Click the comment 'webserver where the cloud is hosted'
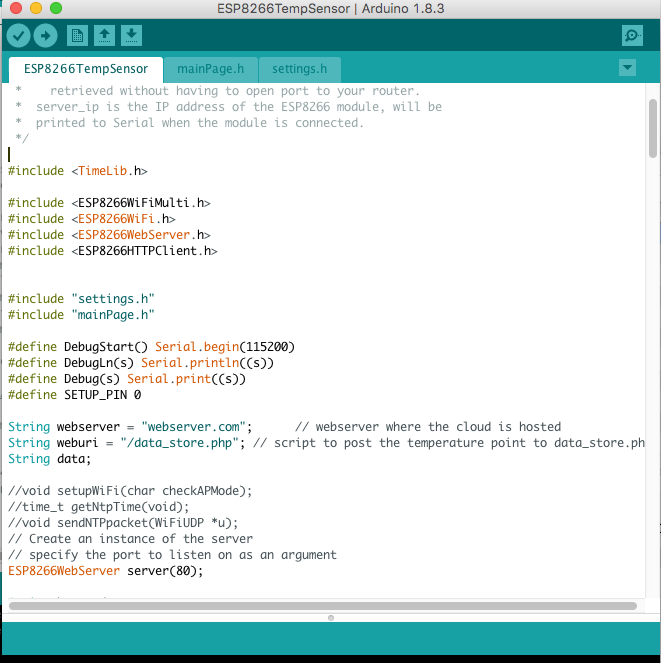Viewport: 661px width, 663px height. pyautogui.click(x=428, y=427)
